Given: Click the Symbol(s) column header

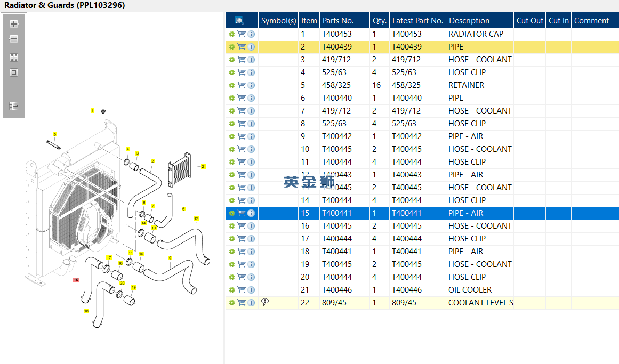Looking at the screenshot, I should click(278, 21).
